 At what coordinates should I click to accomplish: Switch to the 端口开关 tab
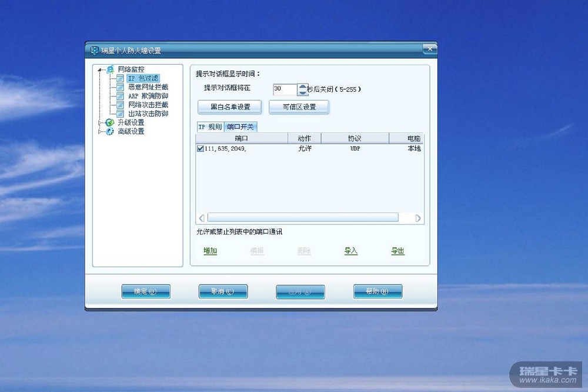(x=240, y=127)
